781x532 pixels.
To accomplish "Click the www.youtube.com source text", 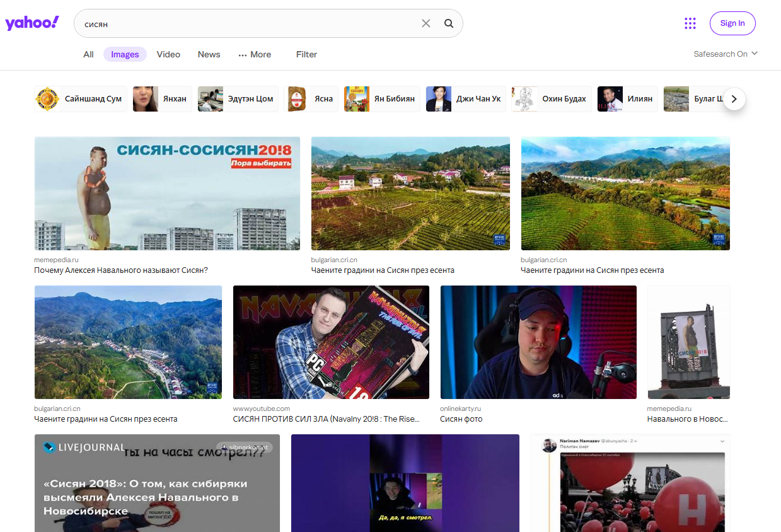I will 262,408.
